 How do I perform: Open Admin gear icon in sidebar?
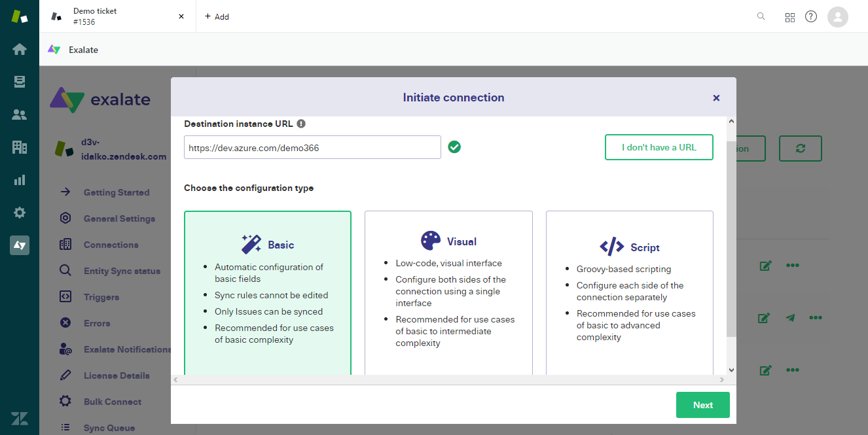[20, 213]
